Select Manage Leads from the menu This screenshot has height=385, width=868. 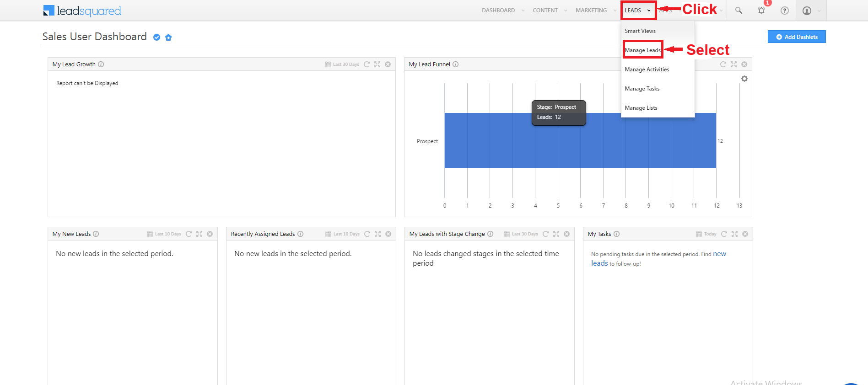[x=642, y=50]
